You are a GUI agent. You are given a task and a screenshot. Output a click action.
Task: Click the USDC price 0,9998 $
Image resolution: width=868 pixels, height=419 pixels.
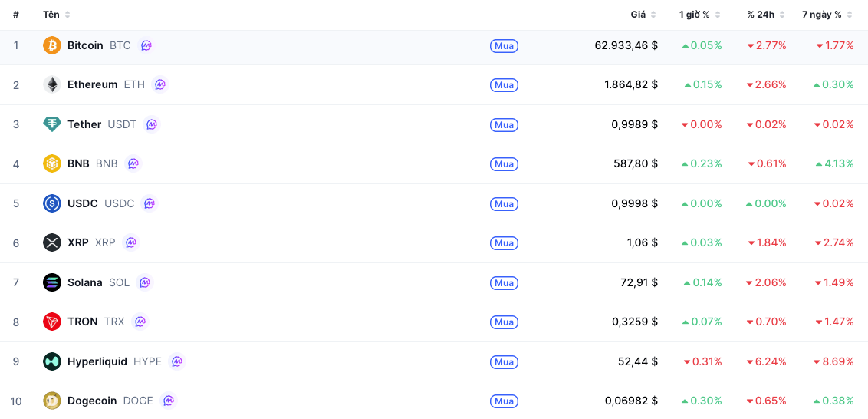(634, 203)
